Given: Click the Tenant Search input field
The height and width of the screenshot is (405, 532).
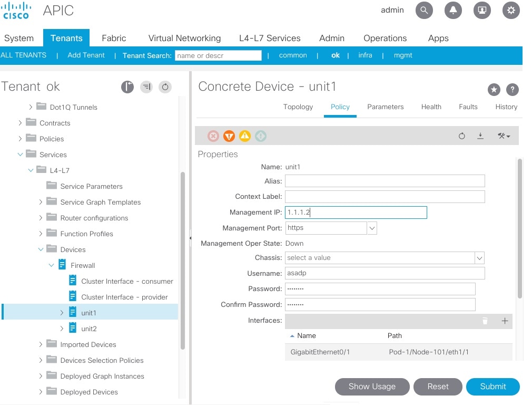Looking at the screenshot, I should pyautogui.click(x=218, y=55).
